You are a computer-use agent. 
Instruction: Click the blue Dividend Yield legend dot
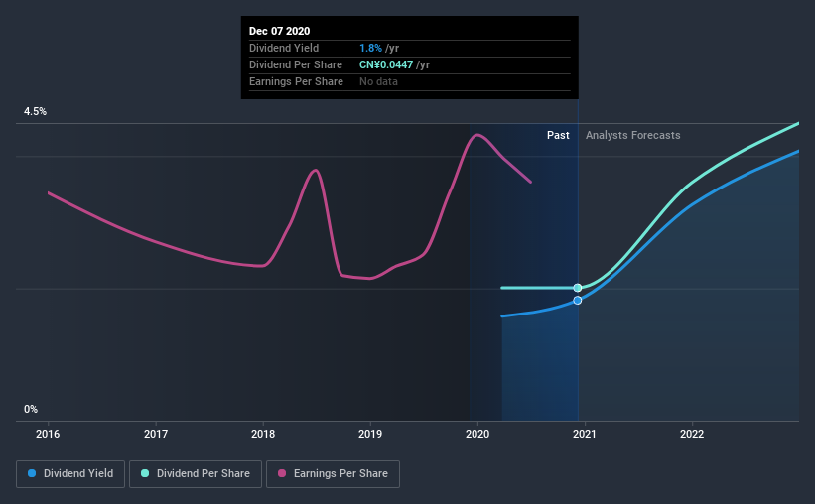click(32, 473)
